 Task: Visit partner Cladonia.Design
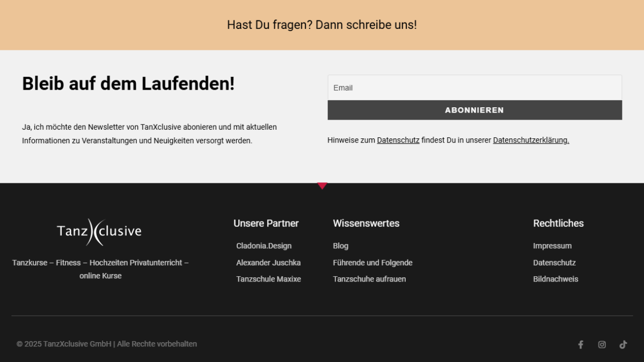tap(264, 246)
